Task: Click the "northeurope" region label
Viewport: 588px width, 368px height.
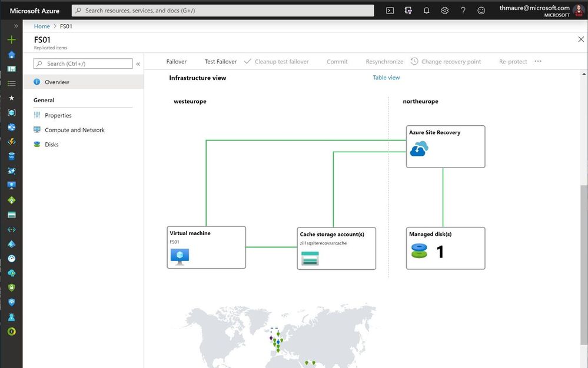Action: point(420,101)
